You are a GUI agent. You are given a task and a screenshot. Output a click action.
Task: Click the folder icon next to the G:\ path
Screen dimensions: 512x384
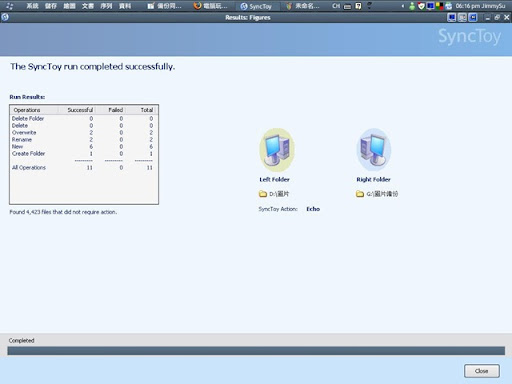pos(360,194)
